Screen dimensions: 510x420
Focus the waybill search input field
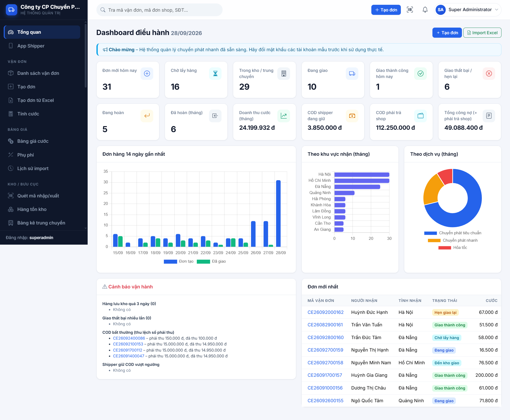[159, 10]
